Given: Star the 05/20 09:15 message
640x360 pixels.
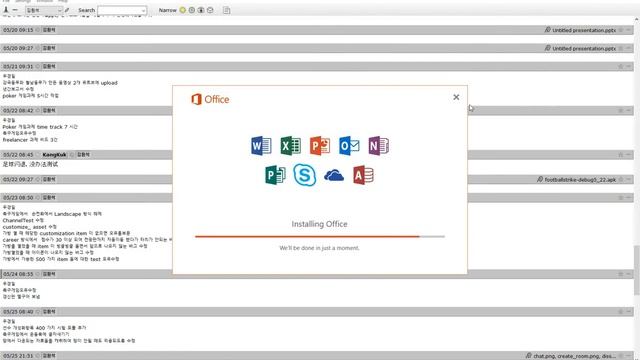Looking at the screenshot, I should pos(620,30).
